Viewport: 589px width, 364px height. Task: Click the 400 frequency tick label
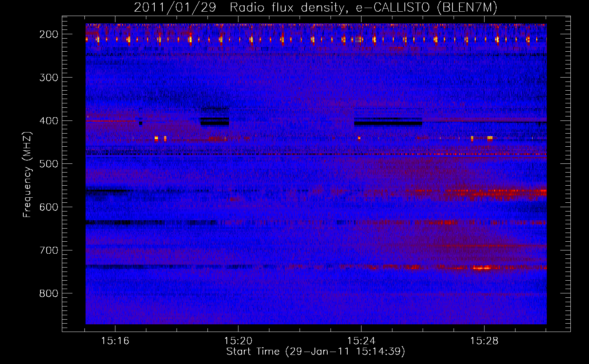(49, 121)
